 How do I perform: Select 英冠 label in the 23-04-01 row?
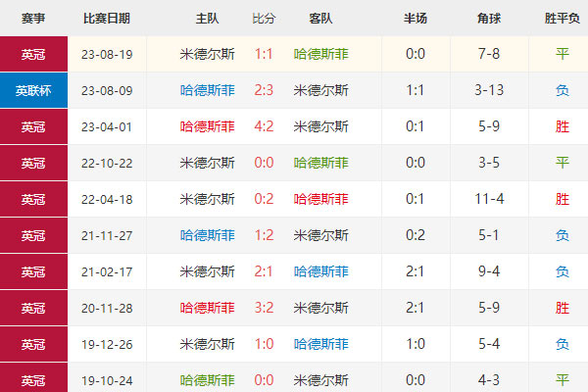(33, 126)
